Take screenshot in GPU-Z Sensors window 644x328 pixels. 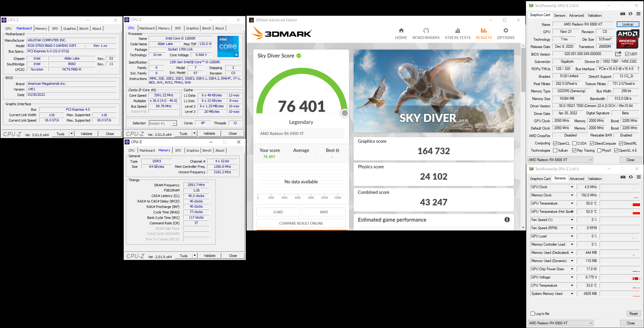[x=623, y=177]
